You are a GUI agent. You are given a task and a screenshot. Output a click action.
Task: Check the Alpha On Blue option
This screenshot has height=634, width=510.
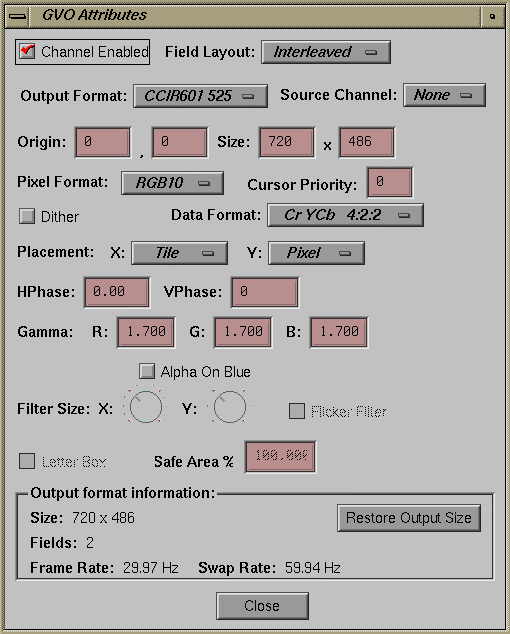(147, 371)
